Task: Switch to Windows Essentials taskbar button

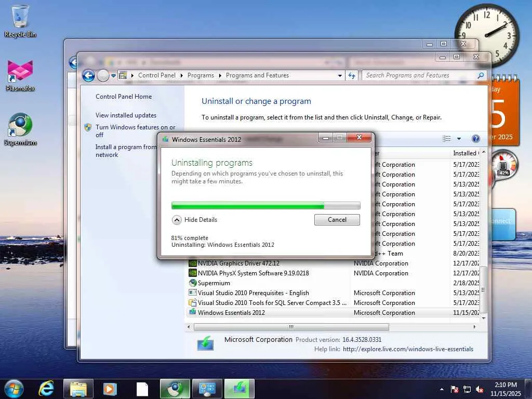Action: (x=239, y=389)
